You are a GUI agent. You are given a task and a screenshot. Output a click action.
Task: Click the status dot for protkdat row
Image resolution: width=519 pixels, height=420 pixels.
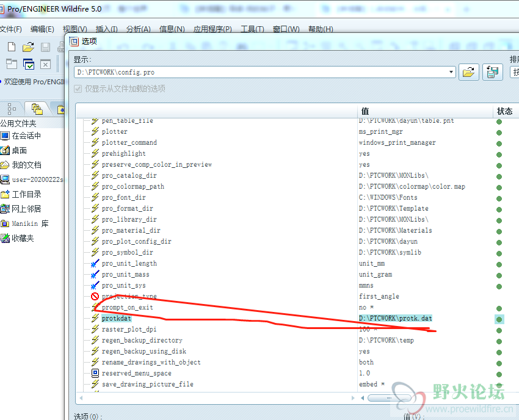[499, 319]
